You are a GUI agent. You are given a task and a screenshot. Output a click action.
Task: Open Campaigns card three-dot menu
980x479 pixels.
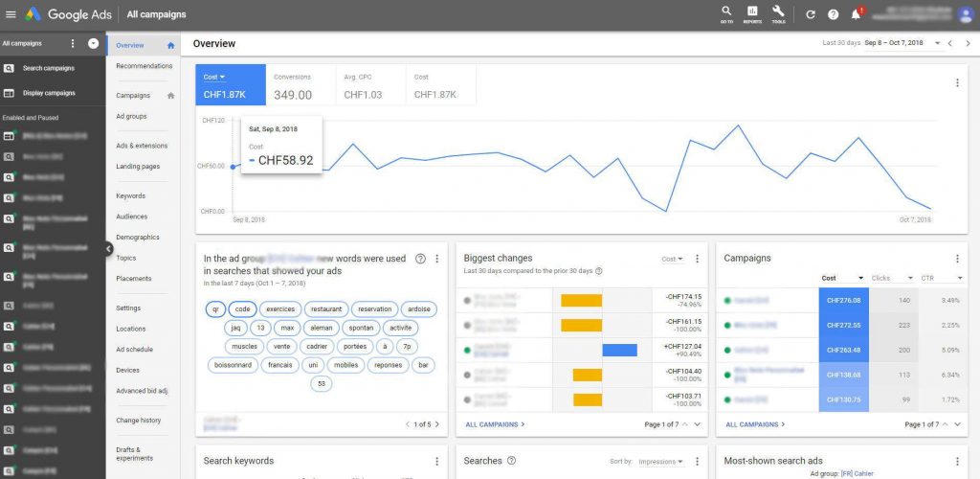957,259
